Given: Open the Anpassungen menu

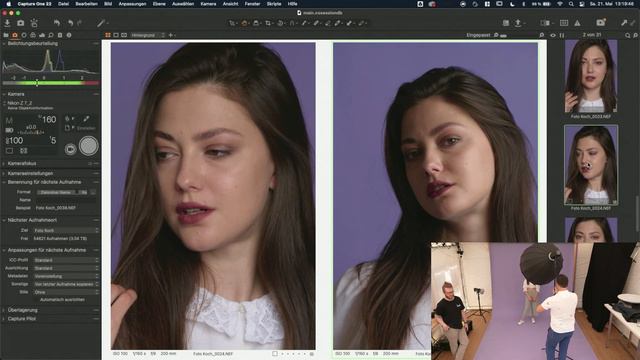Looking at the screenshot, I should click(132, 4).
